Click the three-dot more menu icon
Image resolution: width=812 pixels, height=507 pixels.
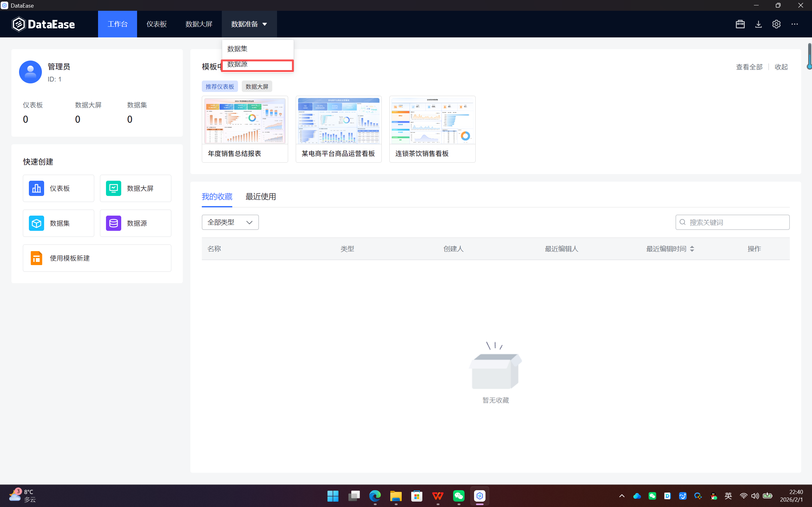pos(795,24)
